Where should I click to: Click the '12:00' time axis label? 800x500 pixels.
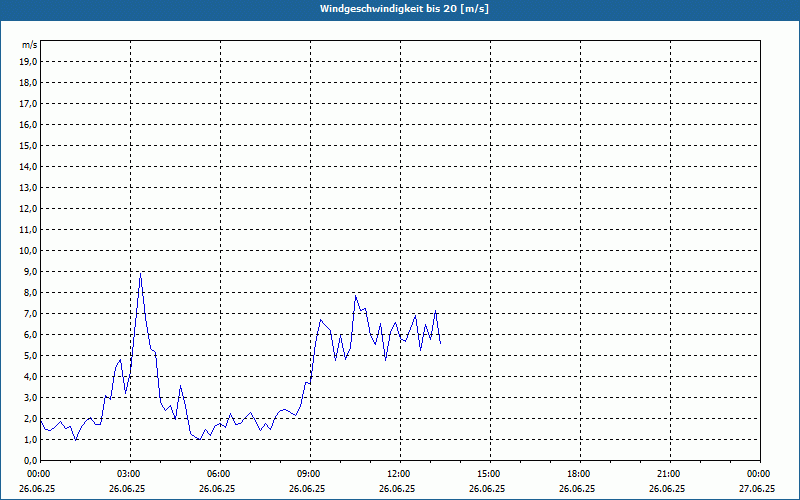pos(400,474)
